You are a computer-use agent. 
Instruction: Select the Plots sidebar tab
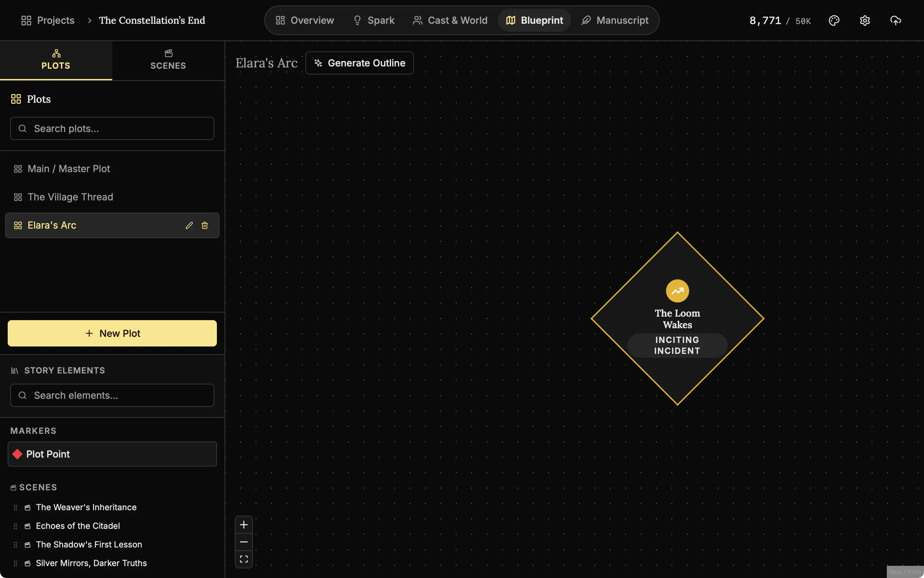tap(56, 60)
